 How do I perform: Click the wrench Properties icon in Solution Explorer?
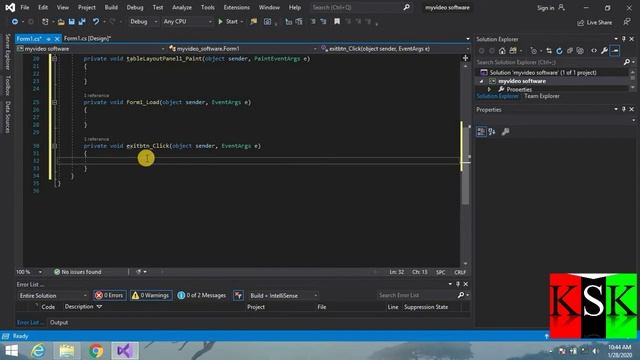[604, 51]
